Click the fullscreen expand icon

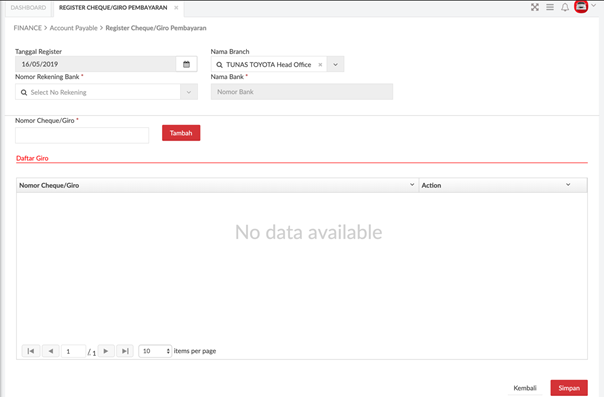535,7
